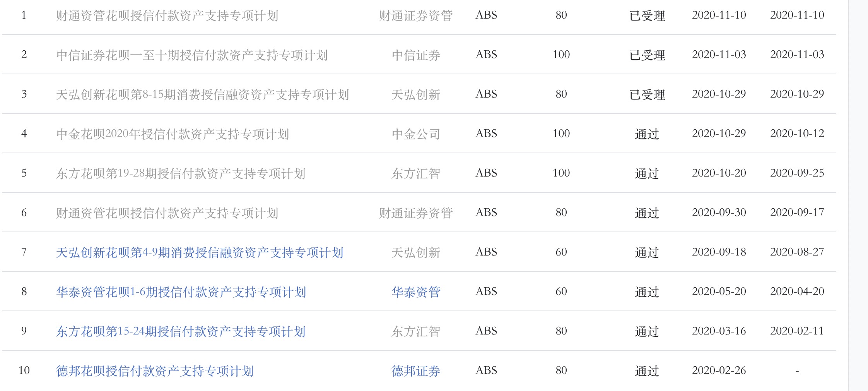Open the 天弘创新花呗第8-15期 project name
This screenshot has width=868, height=391.
pyautogui.click(x=202, y=94)
